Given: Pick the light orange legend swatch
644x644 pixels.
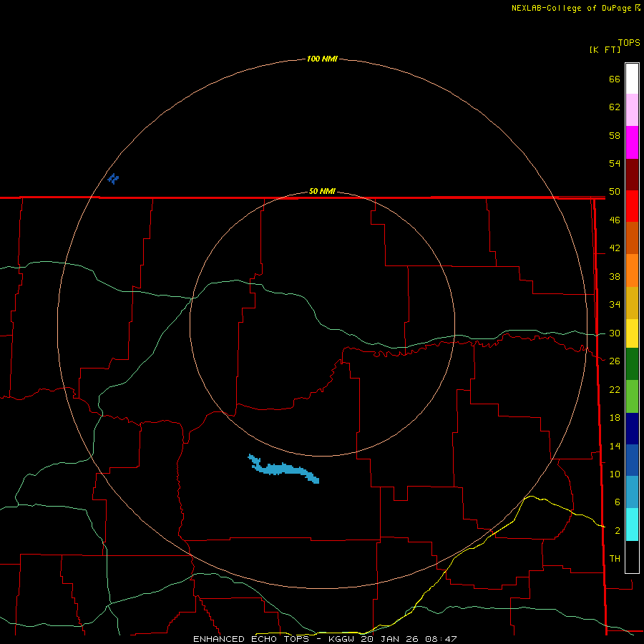Looking at the screenshot, I should click(x=632, y=270).
